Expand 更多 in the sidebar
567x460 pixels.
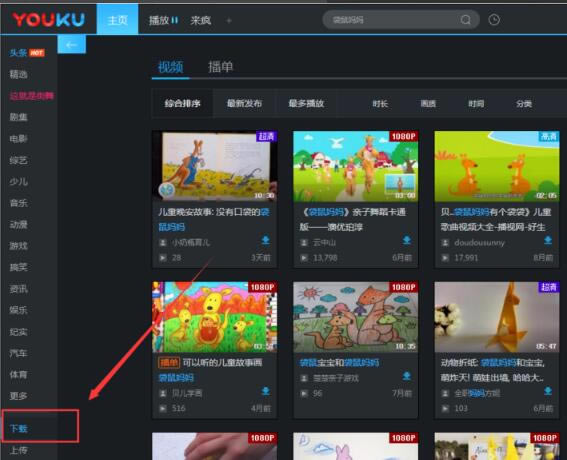[x=18, y=396]
